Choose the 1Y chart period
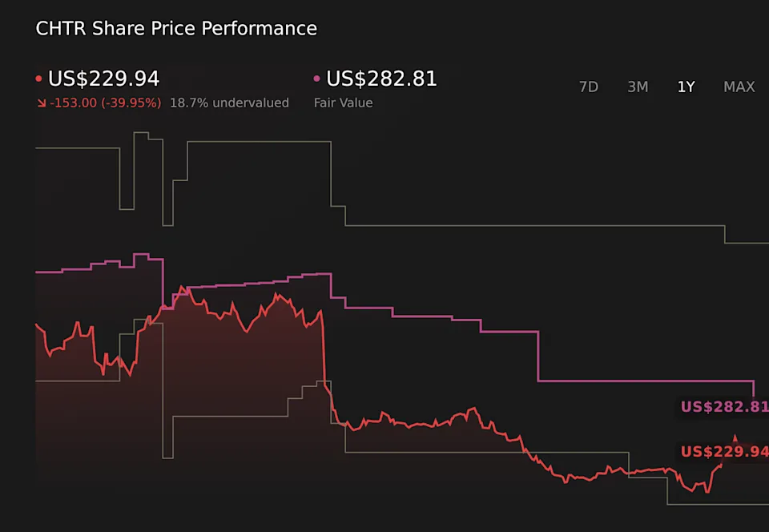The width and height of the screenshot is (769, 532). [686, 87]
